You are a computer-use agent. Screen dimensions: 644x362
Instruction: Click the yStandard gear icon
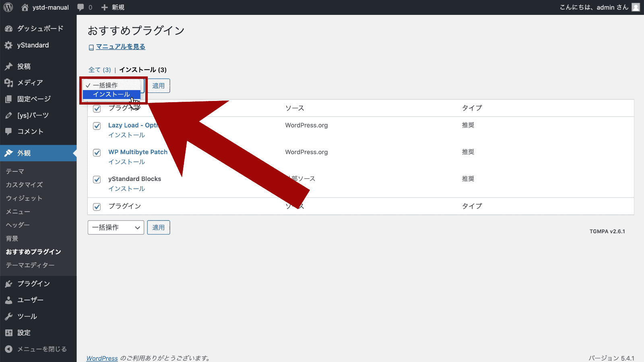tap(8, 45)
